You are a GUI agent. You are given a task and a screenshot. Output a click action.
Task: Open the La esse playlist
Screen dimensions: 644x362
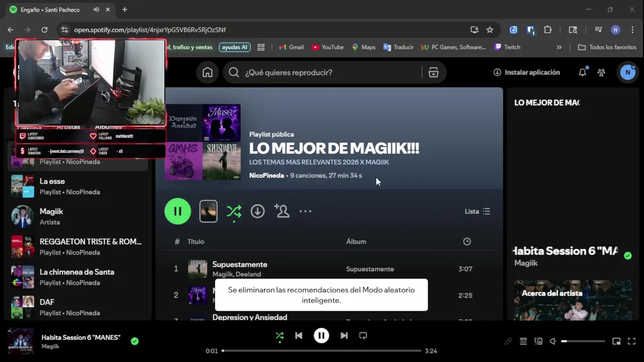78,186
